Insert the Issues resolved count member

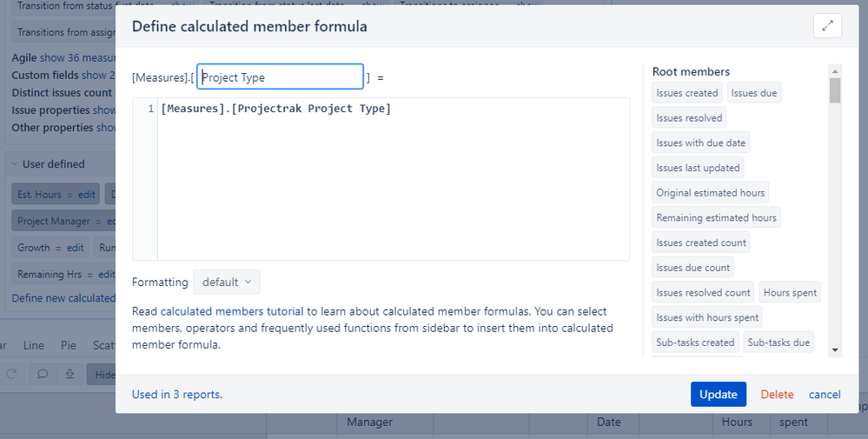click(x=703, y=292)
